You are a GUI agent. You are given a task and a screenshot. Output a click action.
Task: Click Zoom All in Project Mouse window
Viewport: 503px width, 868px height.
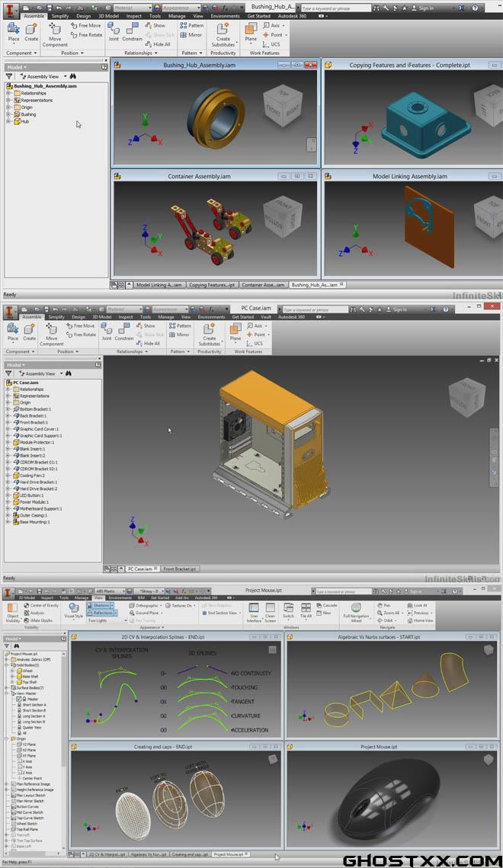point(389,613)
